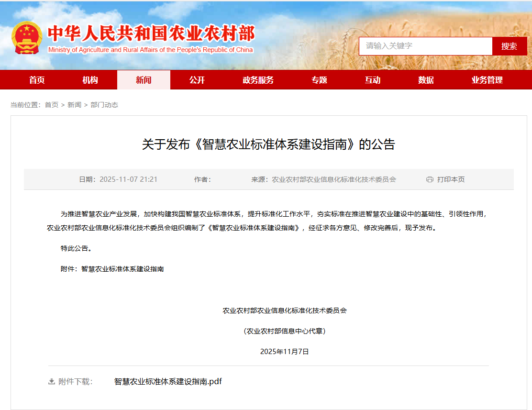Click 部门动态 breadcrumb link
Viewport: 532px width, 410px height.
point(104,105)
